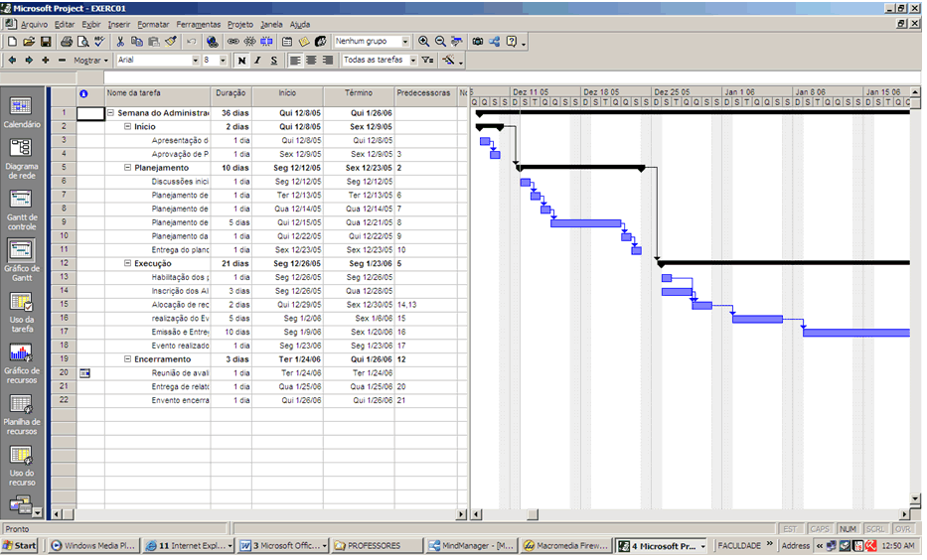This screenshot has width=927, height=560.
Task: Click the Duração column header
Action: click(231, 93)
